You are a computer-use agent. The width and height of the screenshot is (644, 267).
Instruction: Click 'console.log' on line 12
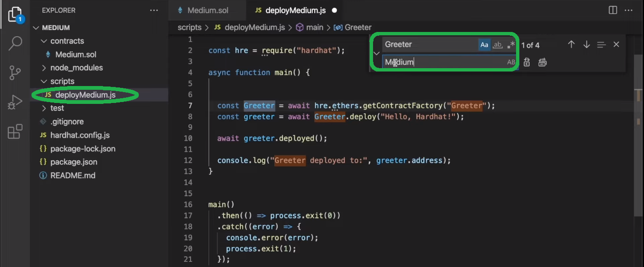241,161
